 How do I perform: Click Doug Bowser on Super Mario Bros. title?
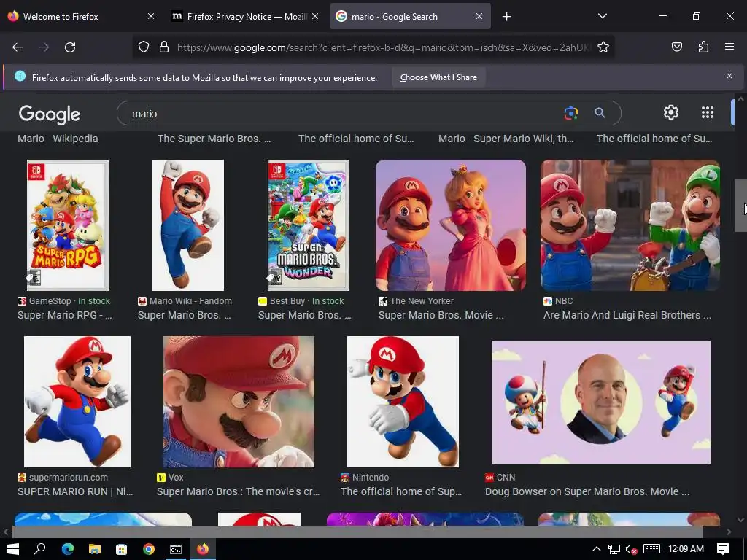click(587, 491)
